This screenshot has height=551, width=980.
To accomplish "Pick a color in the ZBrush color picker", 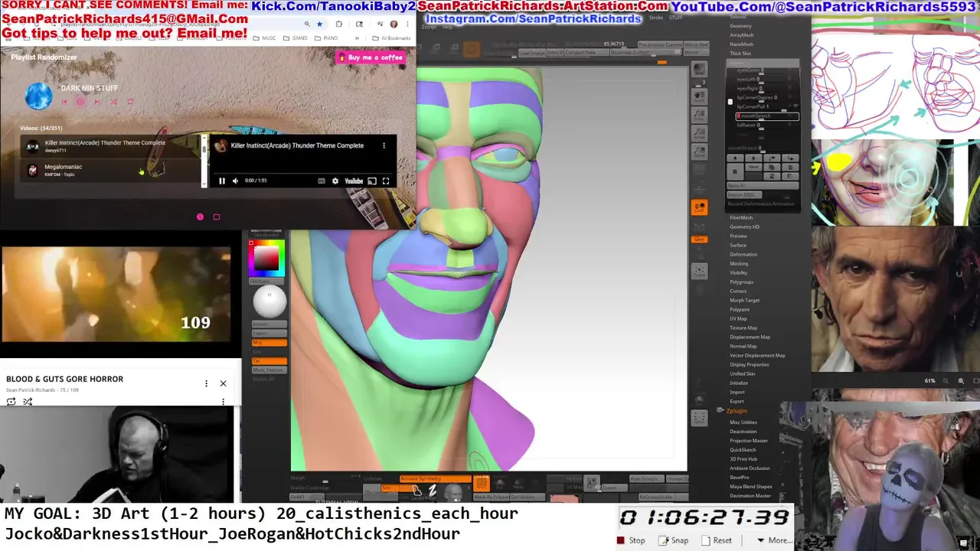I will (266, 259).
